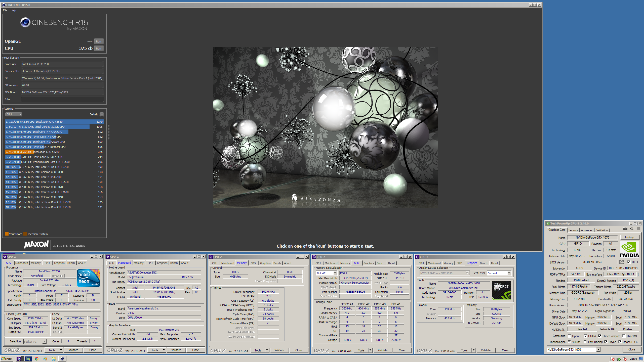Image resolution: width=644 pixels, height=362 pixels.
Task: Click the Intel Xeon inside logo in CPU-Z
Action: pos(89,278)
